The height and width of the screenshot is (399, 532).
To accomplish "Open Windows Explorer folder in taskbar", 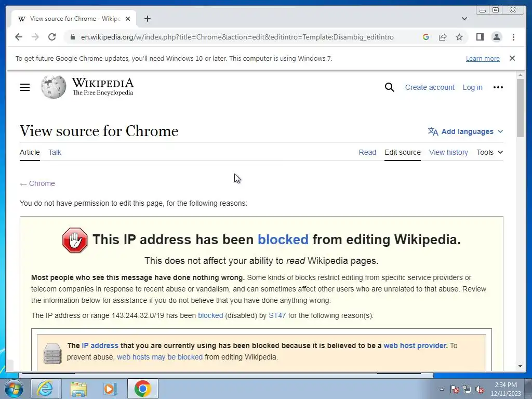I will pyautogui.click(x=78, y=389).
